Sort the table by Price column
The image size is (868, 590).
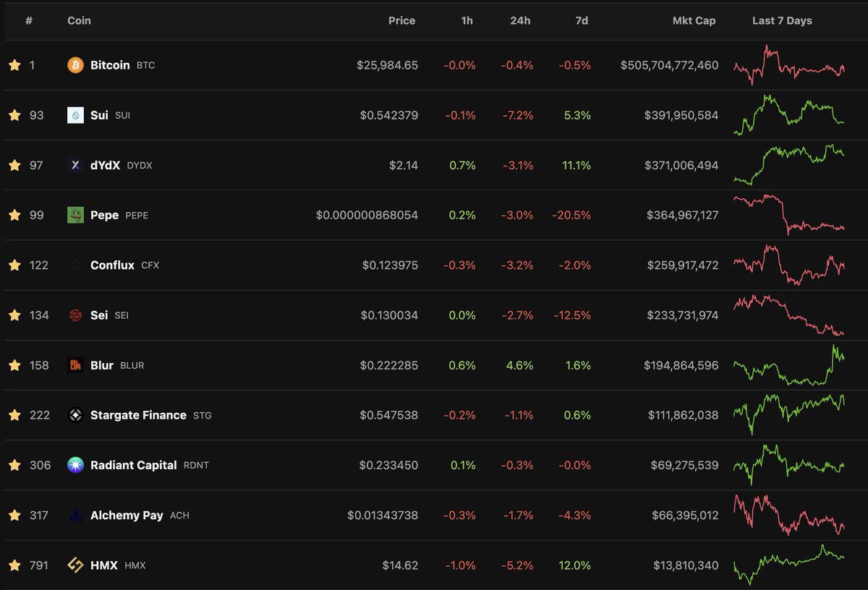click(x=402, y=20)
